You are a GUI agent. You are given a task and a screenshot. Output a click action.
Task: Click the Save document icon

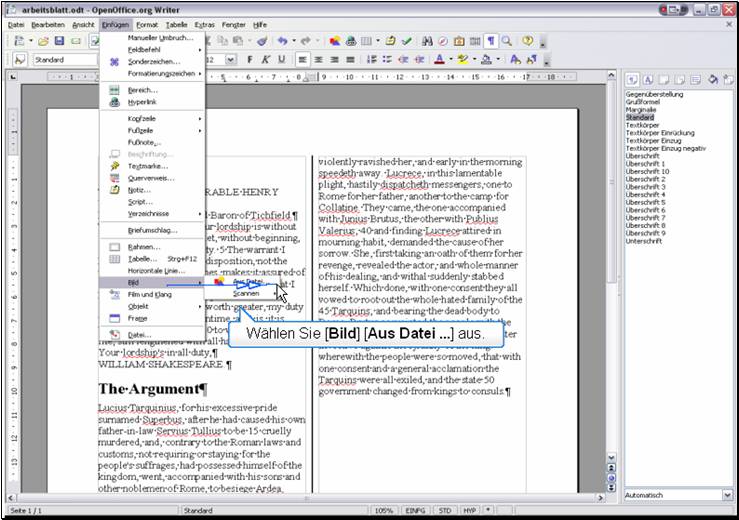(x=60, y=41)
